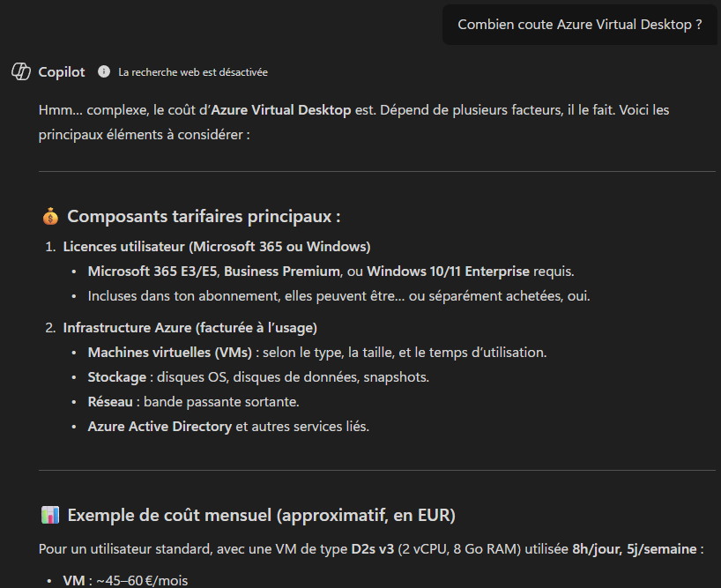Click the 'Infrastructure Azure (facturée à l'usage)' item
Screen dimensions: 721x588
(x=190, y=327)
